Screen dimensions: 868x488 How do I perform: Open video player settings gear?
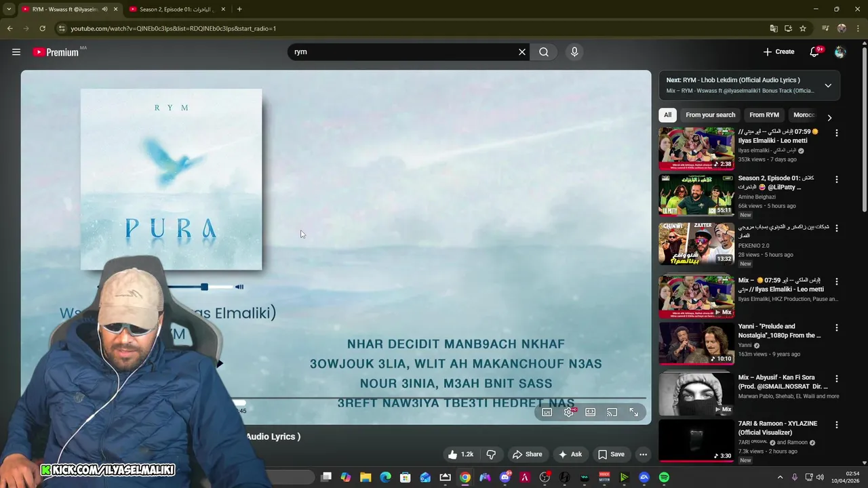pos(569,412)
